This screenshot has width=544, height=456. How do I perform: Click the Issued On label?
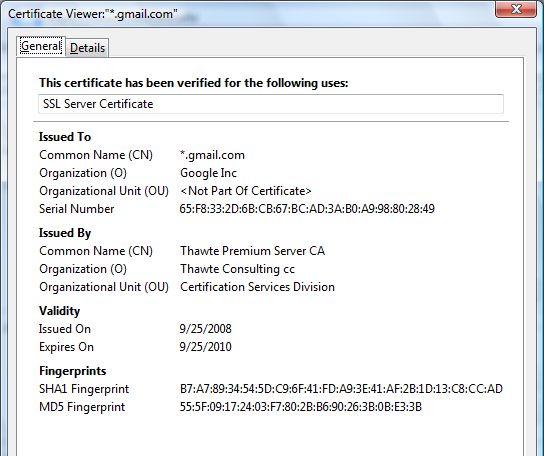(x=65, y=329)
